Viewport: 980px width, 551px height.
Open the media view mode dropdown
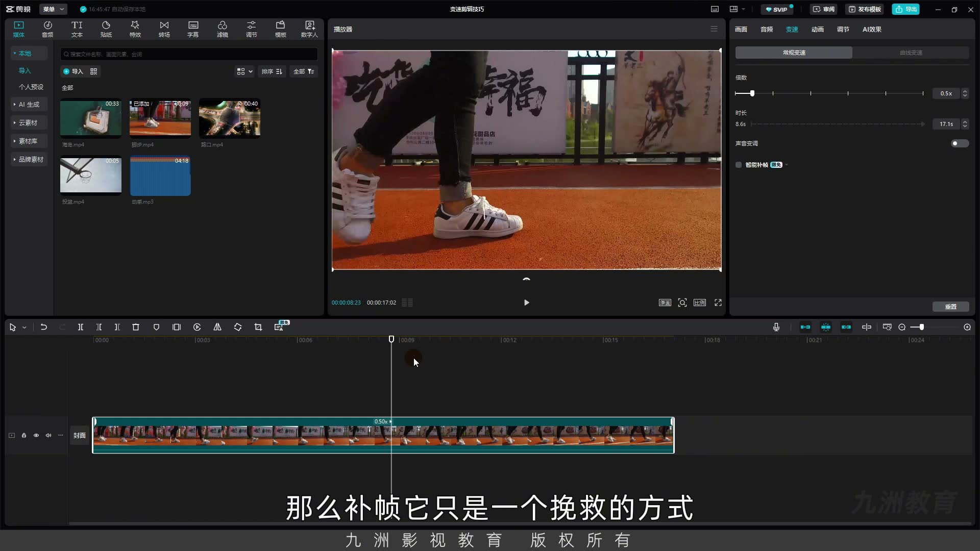coord(244,71)
